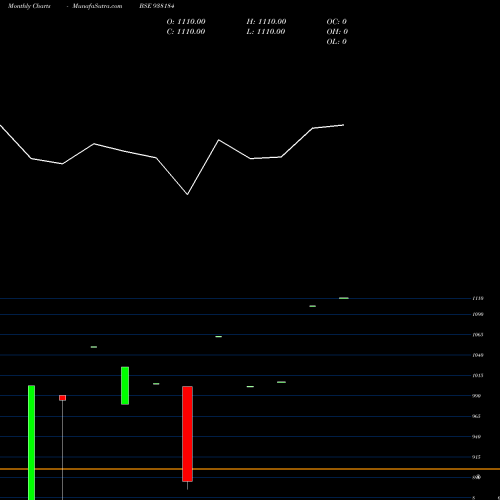Viewport: 500px width, 500px height.
Task: Click the "OH: 0" readout
Action: point(337,32)
